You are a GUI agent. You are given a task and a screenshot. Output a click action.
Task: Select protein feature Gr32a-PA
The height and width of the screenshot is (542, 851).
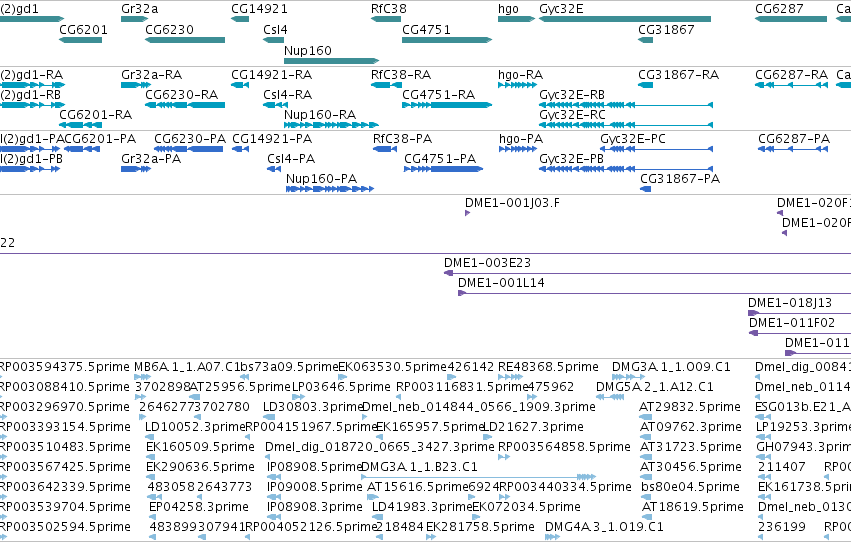pyautogui.click(x=136, y=169)
